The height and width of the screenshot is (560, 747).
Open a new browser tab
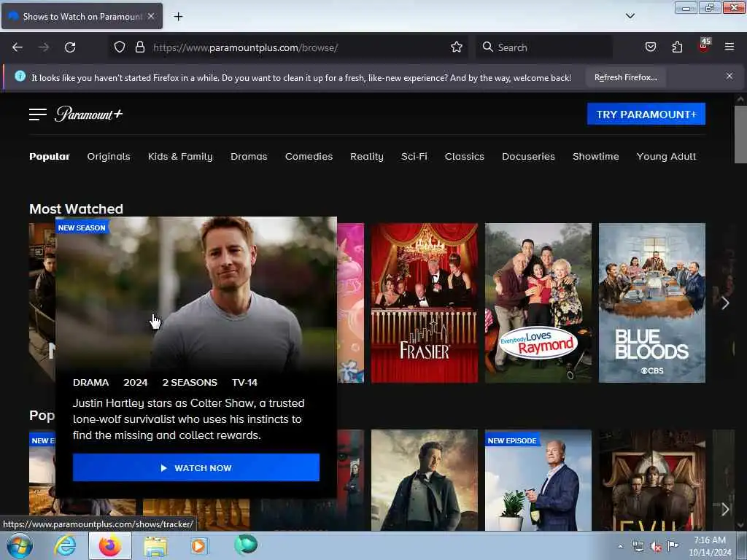178,17
